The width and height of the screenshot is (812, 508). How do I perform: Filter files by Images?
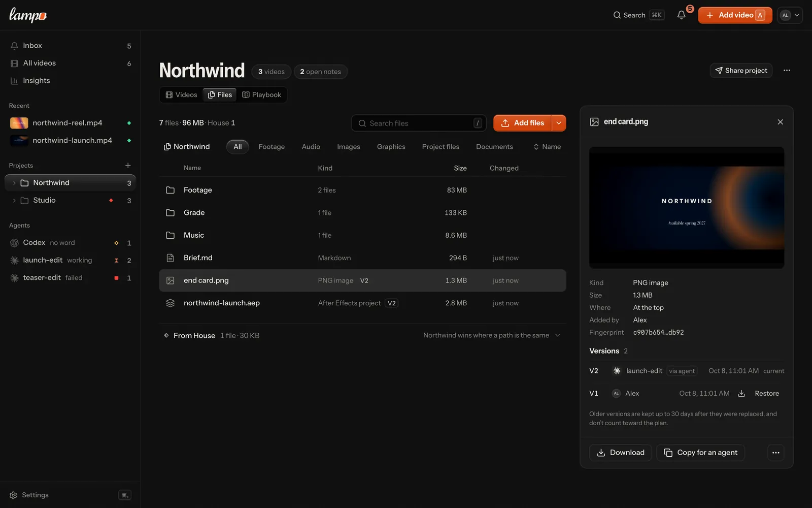[349, 147]
